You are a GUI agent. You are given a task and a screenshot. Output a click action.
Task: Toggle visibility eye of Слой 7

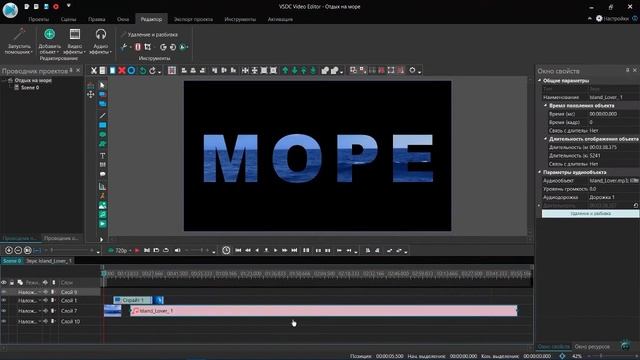tap(4, 311)
